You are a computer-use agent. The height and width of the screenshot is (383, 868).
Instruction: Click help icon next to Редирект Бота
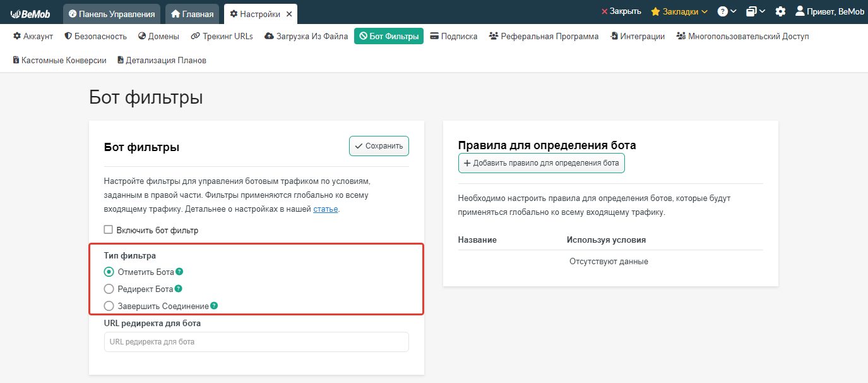click(178, 289)
